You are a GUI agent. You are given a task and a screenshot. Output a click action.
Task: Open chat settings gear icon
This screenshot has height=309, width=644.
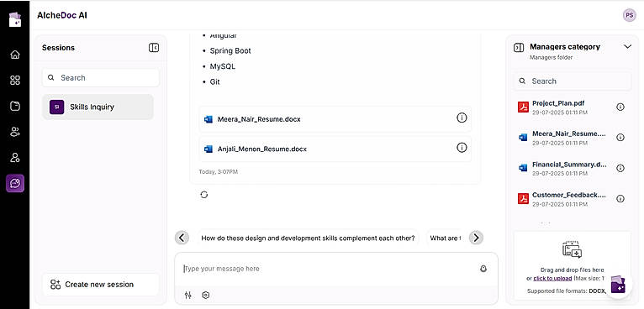tap(206, 295)
